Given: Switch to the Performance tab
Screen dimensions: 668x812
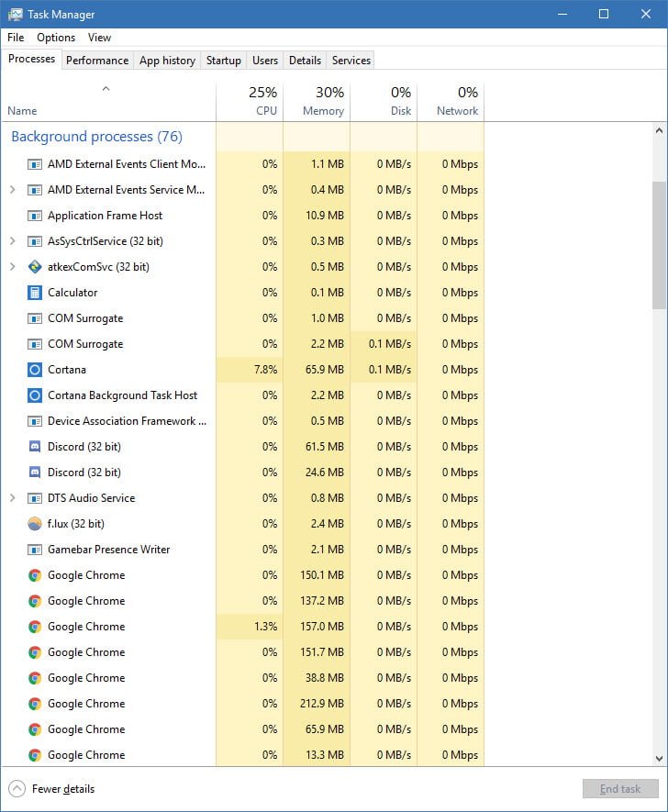Looking at the screenshot, I should click(97, 60).
